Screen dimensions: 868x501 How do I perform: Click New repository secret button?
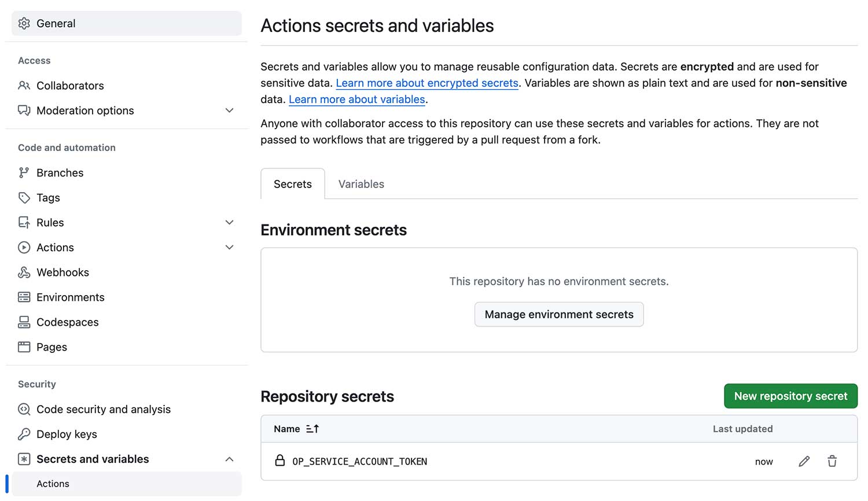coord(790,396)
